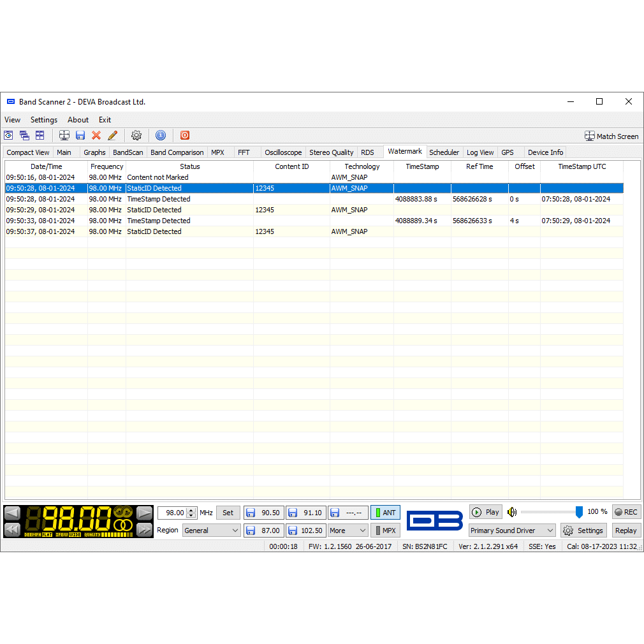Image resolution: width=644 pixels, height=644 pixels.
Task: Click the blue info circle icon
Action: coord(161,135)
